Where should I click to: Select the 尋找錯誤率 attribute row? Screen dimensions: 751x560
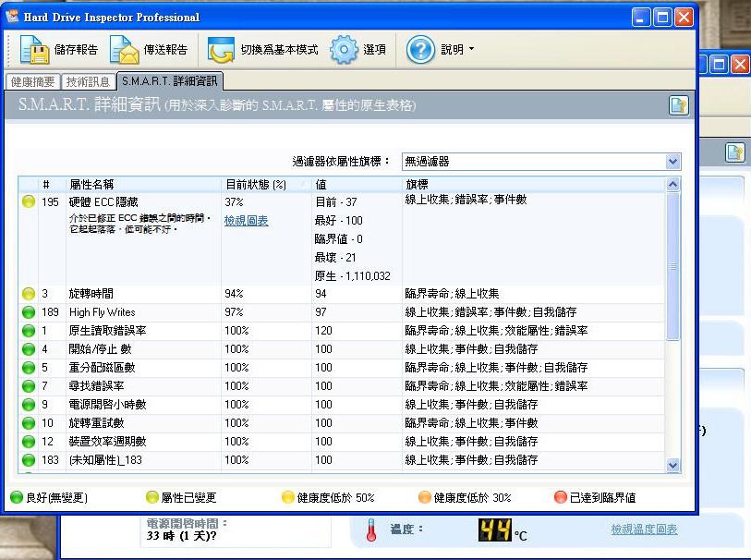pyautogui.click(x=342, y=386)
